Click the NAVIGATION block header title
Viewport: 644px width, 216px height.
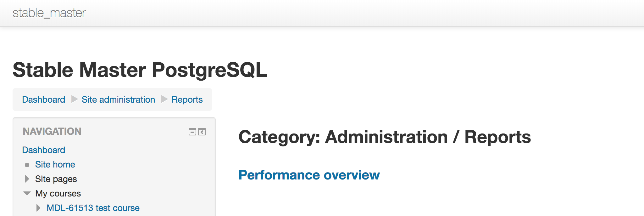[x=52, y=131]
